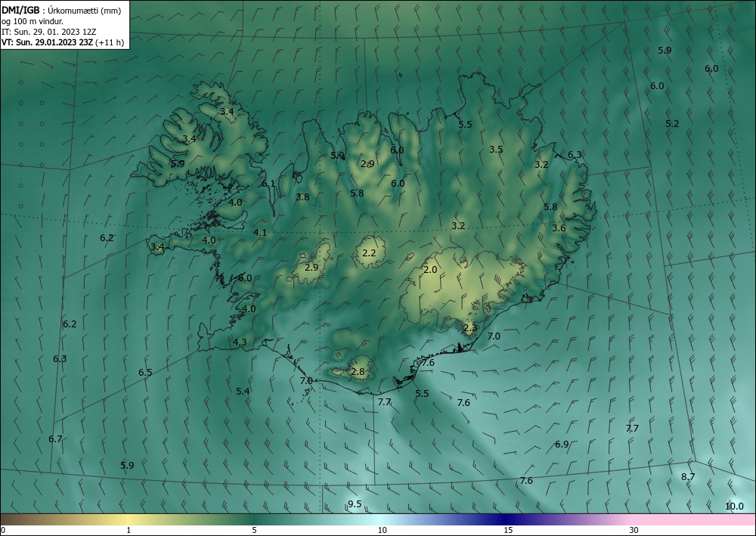Click the text "og 100 m vindur."
The height and width of the screenshot is (536, 756).
pos(33,21)
